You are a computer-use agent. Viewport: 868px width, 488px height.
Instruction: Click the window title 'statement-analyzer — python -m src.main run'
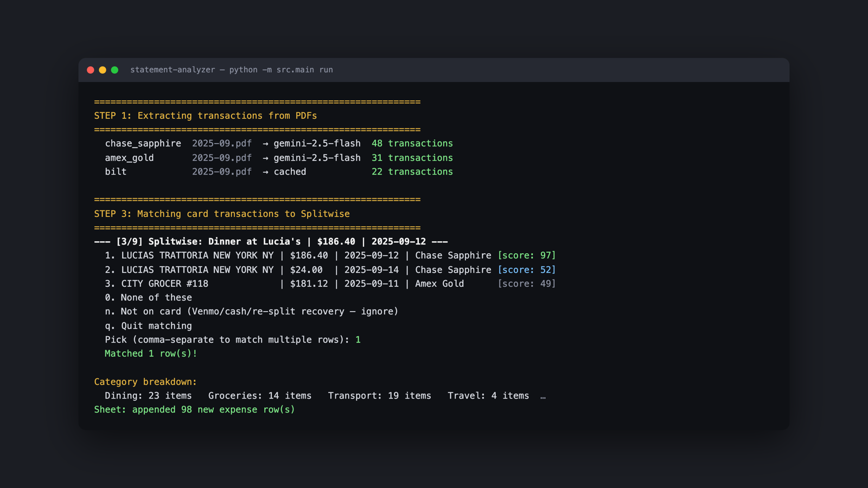pos(232,70)
